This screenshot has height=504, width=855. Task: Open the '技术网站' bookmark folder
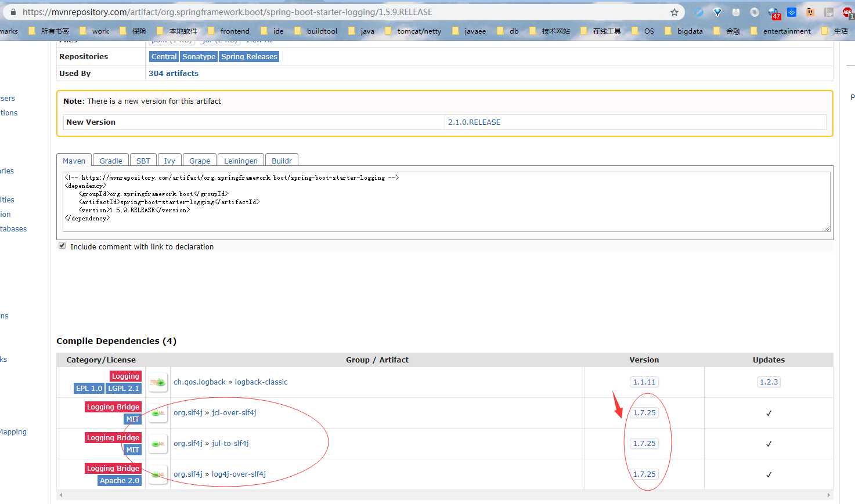coord(550,31)
